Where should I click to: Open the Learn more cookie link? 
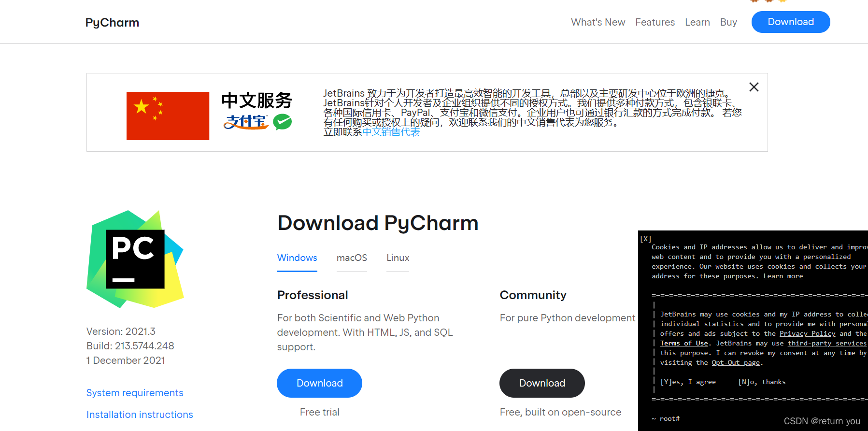[x=783, y=276]
